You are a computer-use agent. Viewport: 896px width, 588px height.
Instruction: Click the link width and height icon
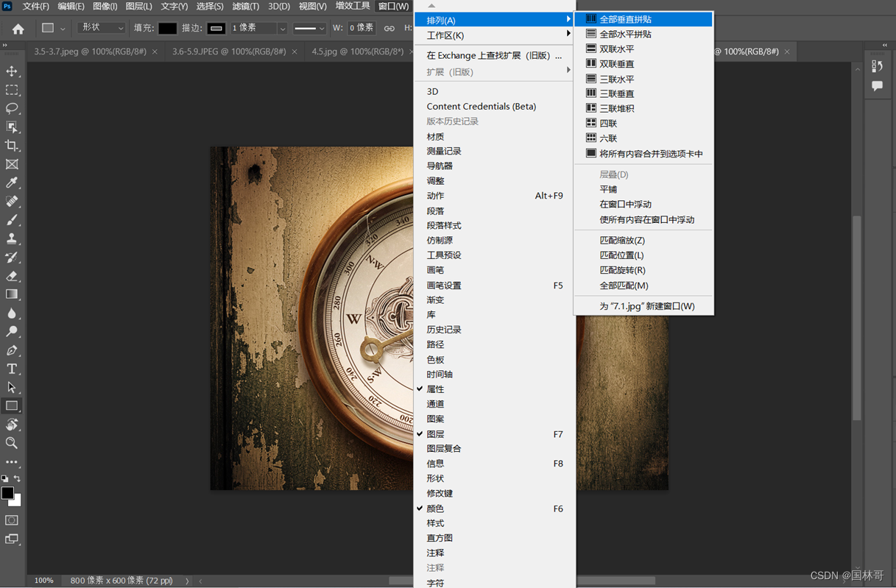(389, 28)
